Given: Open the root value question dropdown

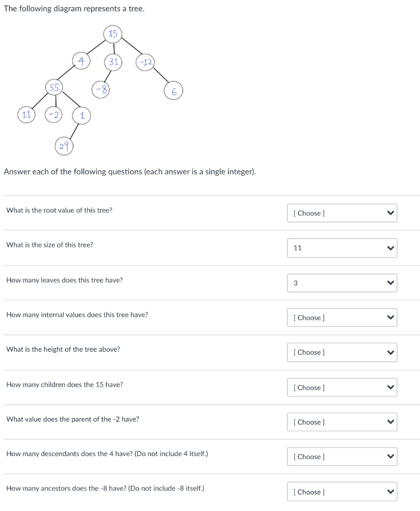Looking at the screenshot, I should pos(342,213).
